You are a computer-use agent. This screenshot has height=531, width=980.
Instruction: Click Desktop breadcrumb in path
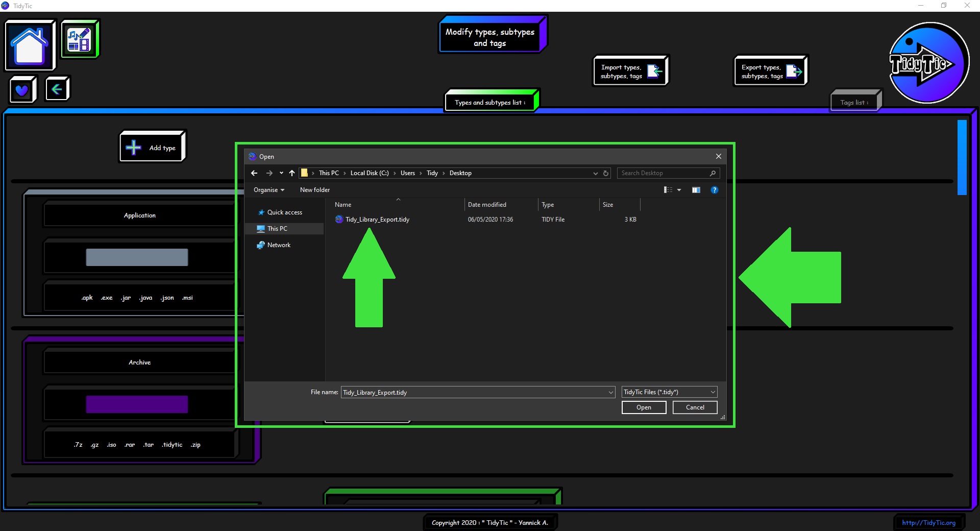pos(460,173)
